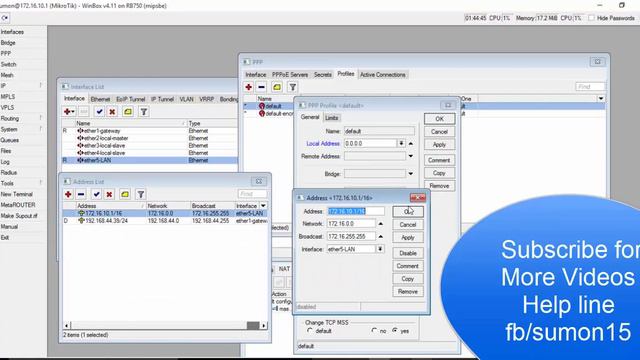Collapse the Network field arrow in Address dialog

[x=380, y=224]
